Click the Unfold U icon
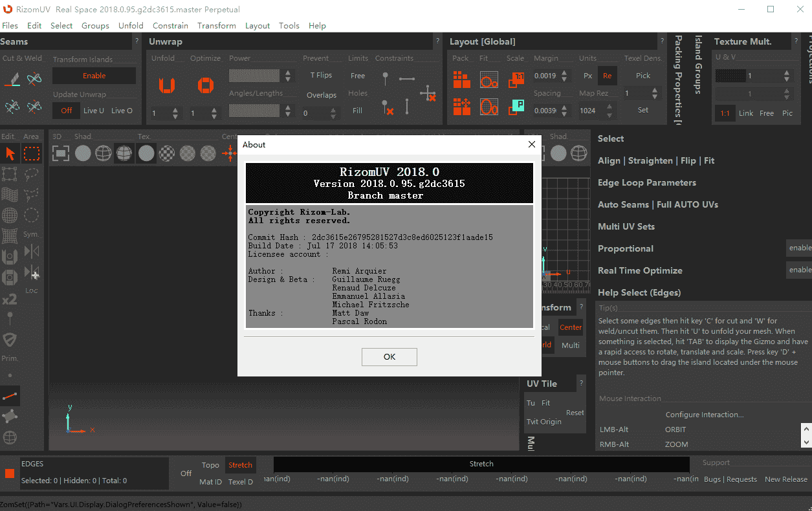 click(x=167, y=85)
